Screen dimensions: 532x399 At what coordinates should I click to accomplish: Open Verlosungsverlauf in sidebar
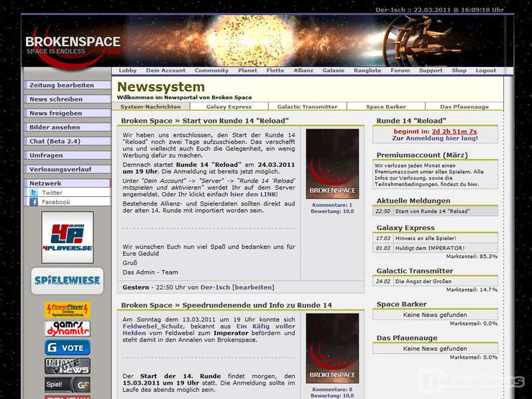(x=67, y=169)
